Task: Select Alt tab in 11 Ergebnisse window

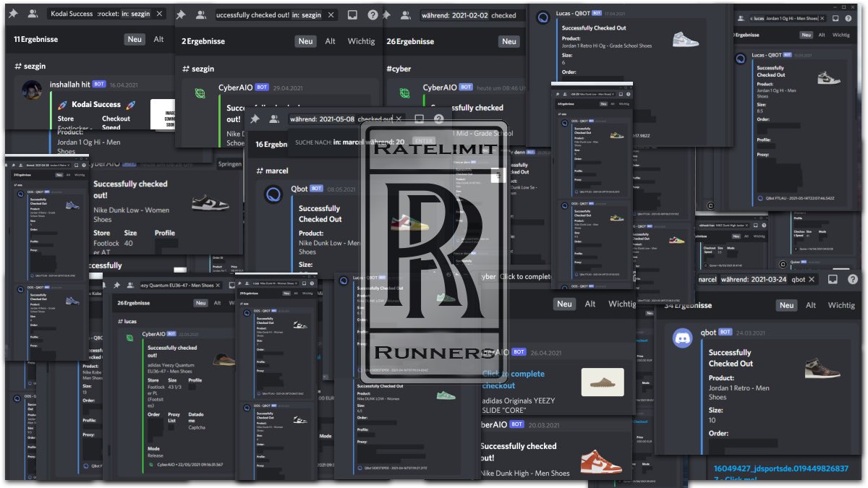Action: pyautogui.click(x=158, y=40)
